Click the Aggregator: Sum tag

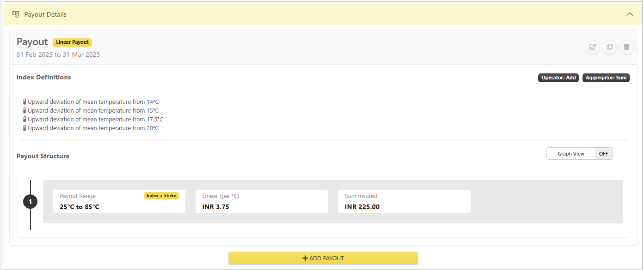click(606, 78)
